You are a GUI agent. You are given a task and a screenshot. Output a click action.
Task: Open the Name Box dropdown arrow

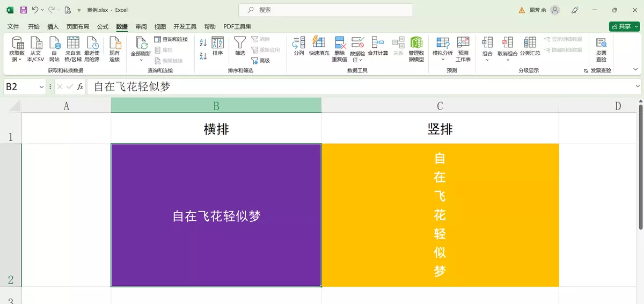(x=42, y=86)
